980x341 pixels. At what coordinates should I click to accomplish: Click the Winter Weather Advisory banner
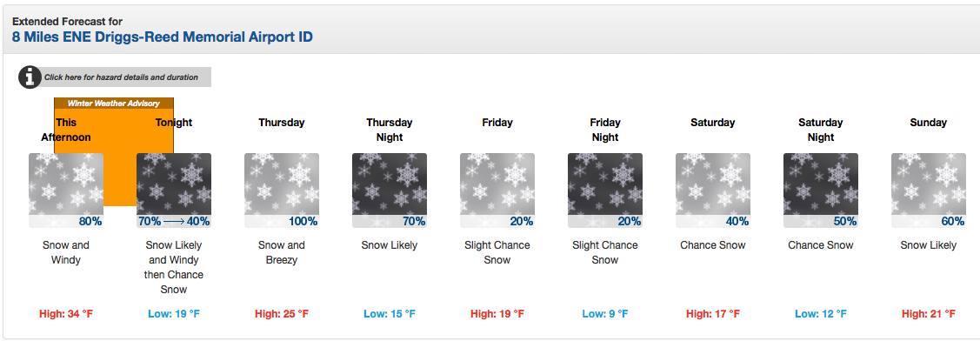coord(114,104)
